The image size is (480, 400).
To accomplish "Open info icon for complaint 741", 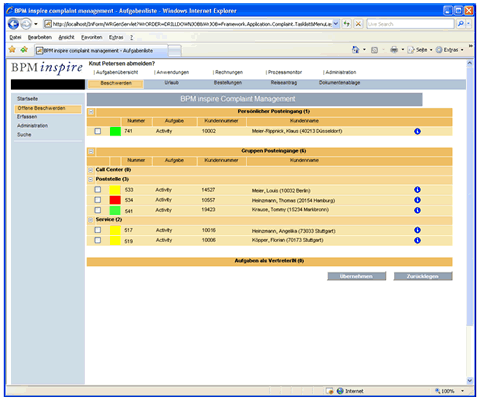I will click(417, 131).
